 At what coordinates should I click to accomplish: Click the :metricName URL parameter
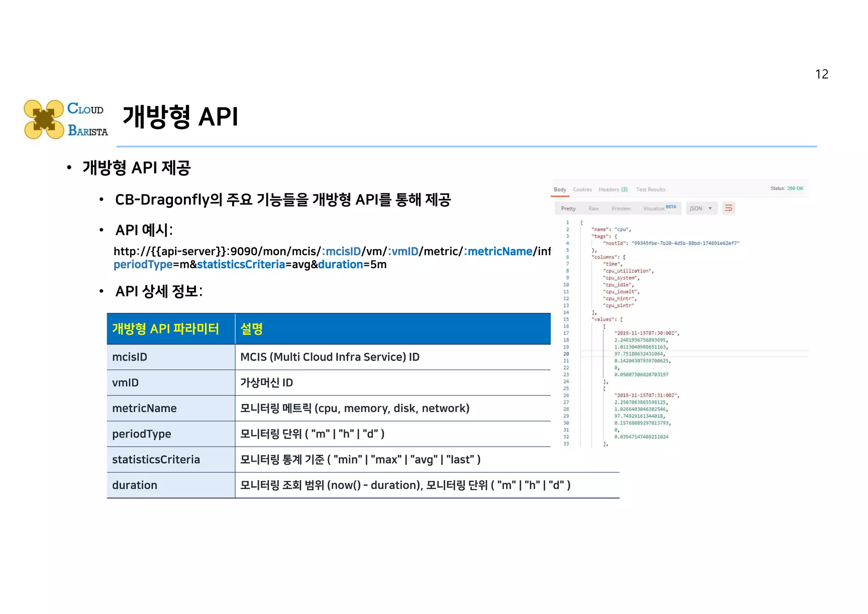pyautogui.click(x=498, y=251)
